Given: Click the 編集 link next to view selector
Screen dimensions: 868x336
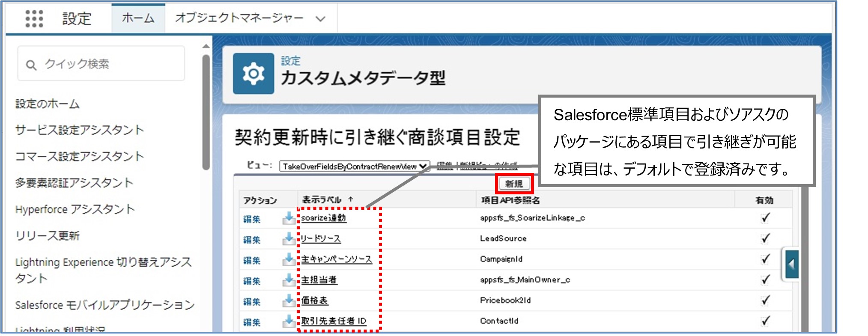Looking at the screenshot, I should click(x=445, y=166).
